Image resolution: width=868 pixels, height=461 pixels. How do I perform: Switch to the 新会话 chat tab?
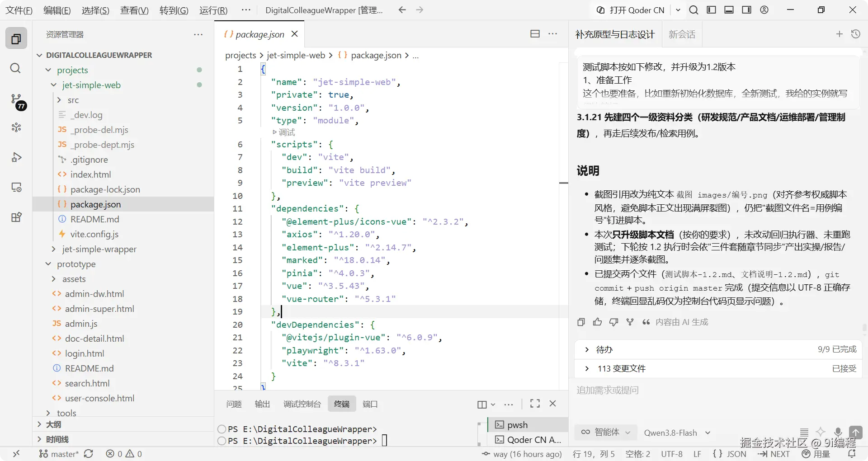682,34
